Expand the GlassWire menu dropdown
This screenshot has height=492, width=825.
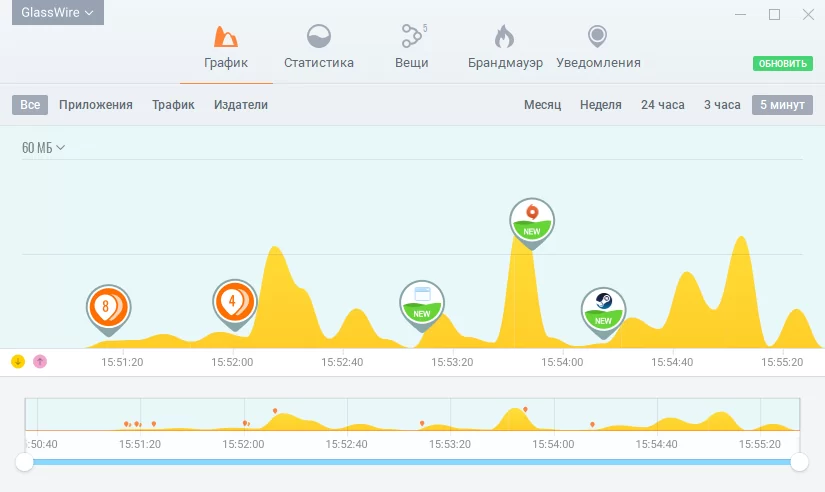tap(58, 12)
